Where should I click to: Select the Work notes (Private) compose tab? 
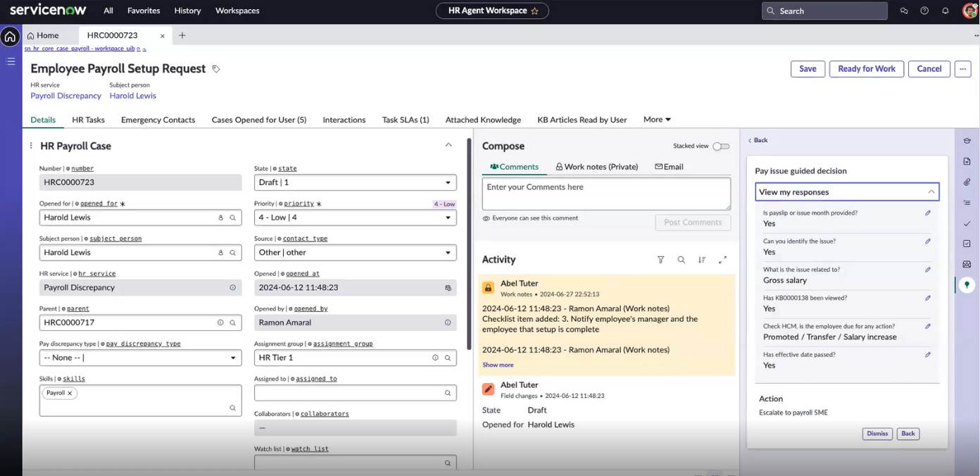(596, 167)
